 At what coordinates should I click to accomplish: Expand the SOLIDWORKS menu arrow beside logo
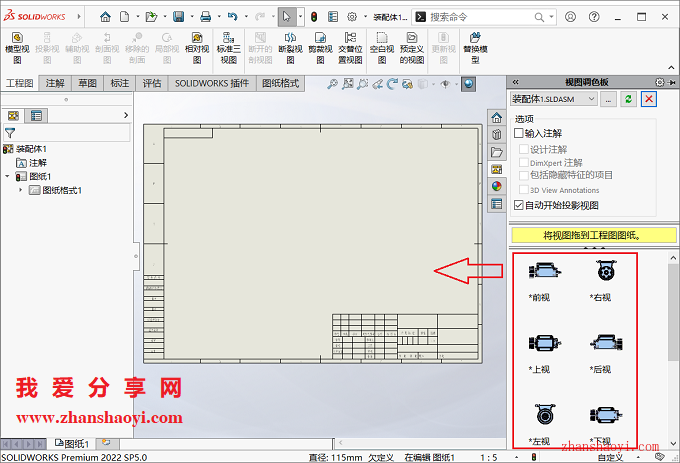[79, 17]
